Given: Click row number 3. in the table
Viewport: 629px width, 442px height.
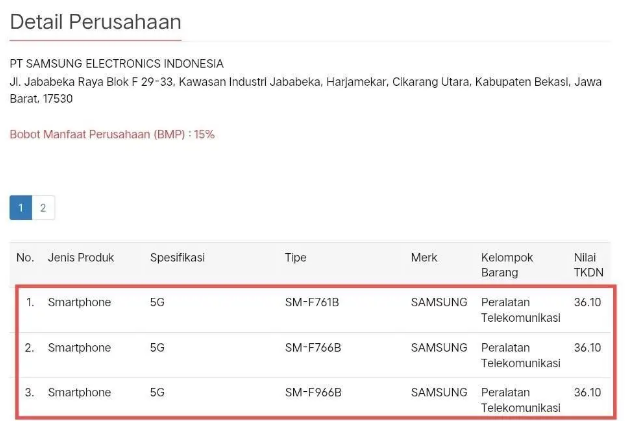Looking at the screenshot, I should pos(29,393).
